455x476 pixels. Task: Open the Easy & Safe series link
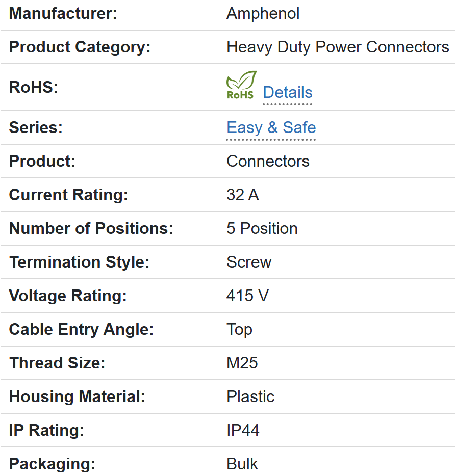[271, 127]
